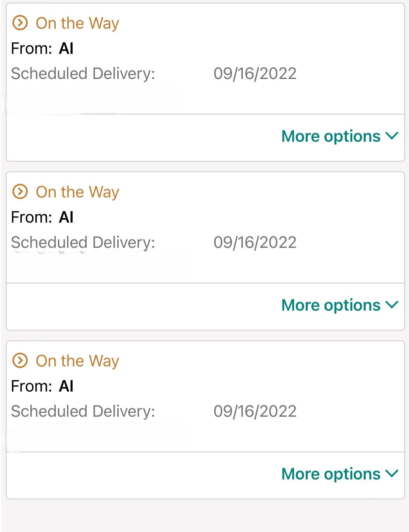Expand More options chevron on the second package

(392, 305)
